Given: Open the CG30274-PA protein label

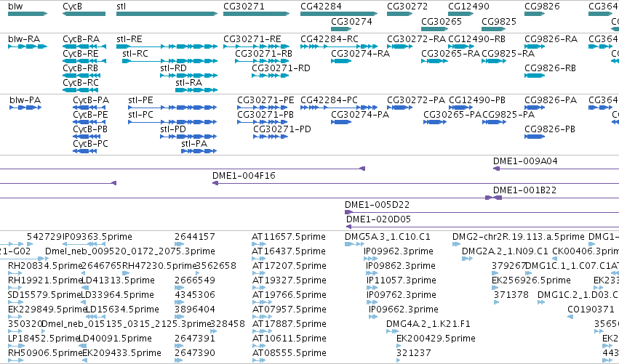Looking at the screenshot, I should [360, 115].
